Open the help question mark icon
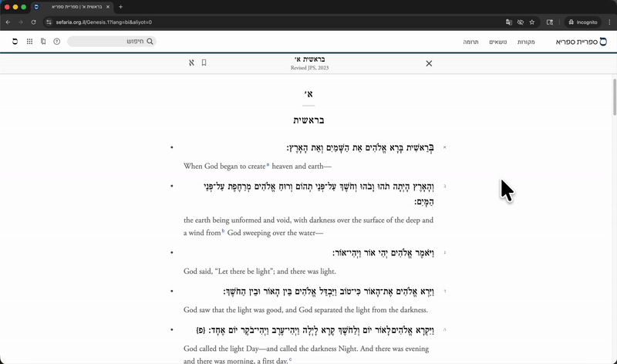617x364 pixels. (57, 41)
